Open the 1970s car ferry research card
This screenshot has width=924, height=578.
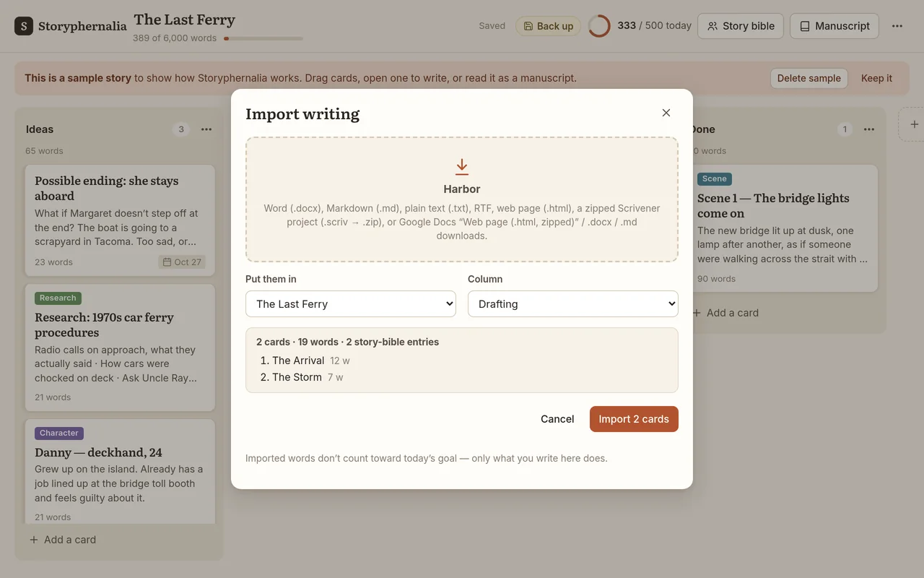(120, 348)
